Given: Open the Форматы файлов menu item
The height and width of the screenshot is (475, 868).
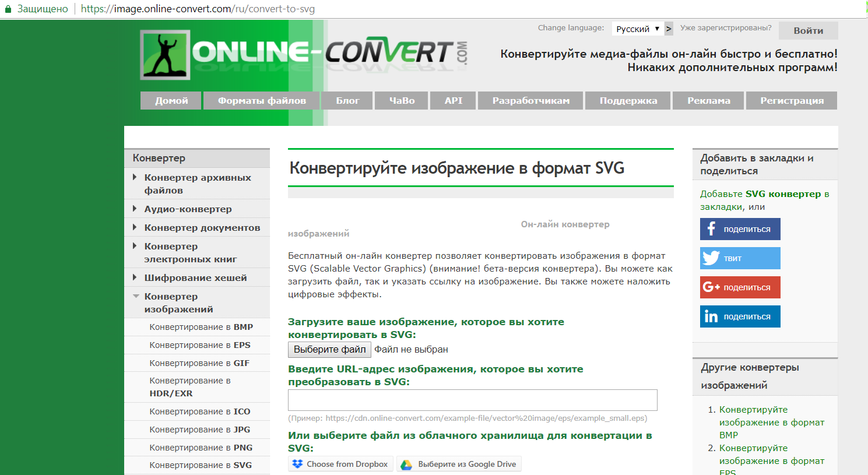Looking at the screenshot, I should (x=262, y=100).
